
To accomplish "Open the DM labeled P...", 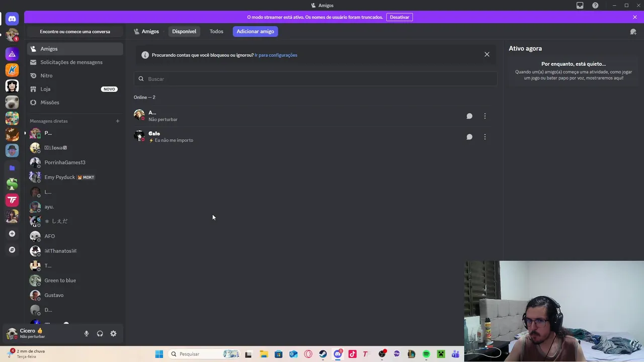I will (x=75, y=133).
